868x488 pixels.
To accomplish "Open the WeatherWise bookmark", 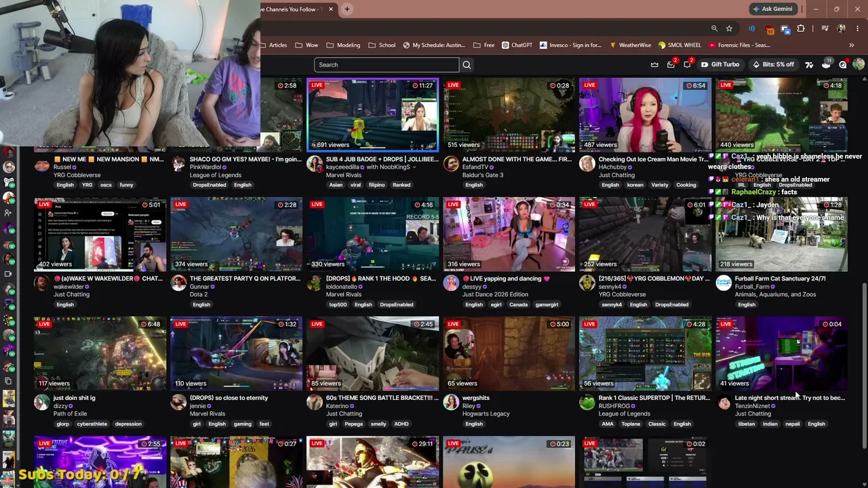I will coord(630,45).
